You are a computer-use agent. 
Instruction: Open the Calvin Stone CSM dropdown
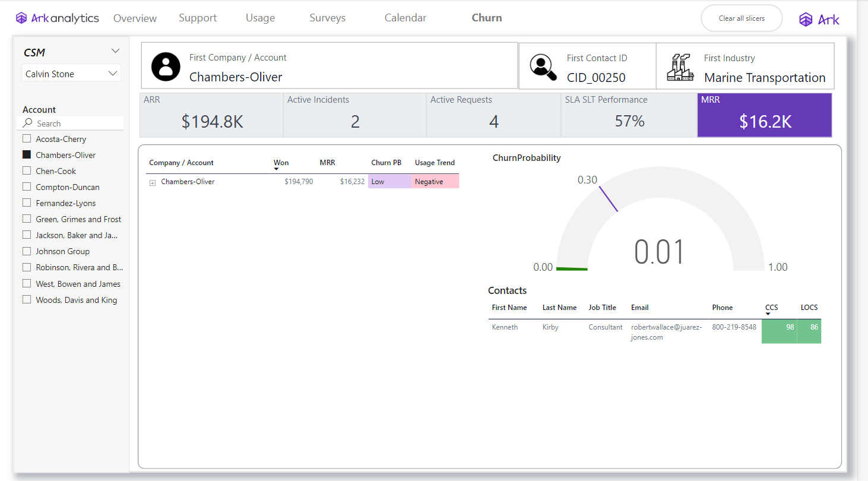click(x=113, y=73)
